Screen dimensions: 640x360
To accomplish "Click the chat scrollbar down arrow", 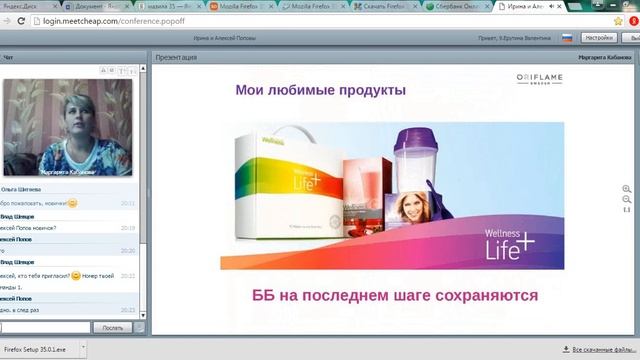I will 143,315.
